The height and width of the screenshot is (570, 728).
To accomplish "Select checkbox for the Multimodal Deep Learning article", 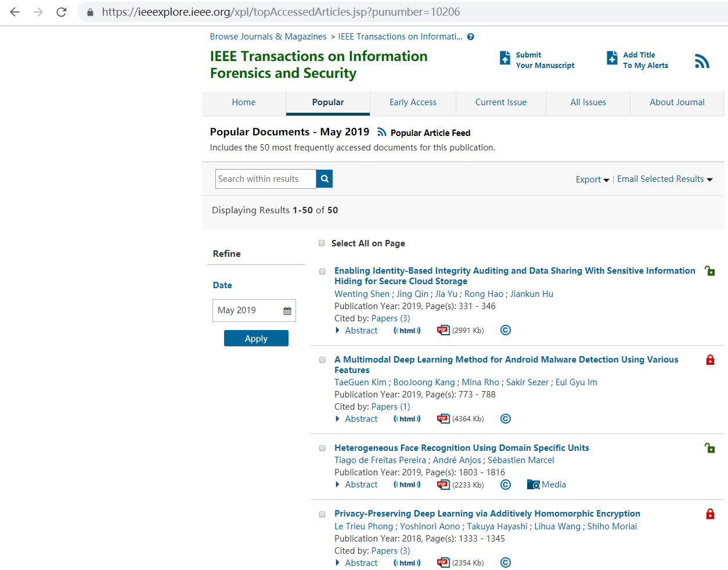I will pyautogui.click(x=322, y=360).
